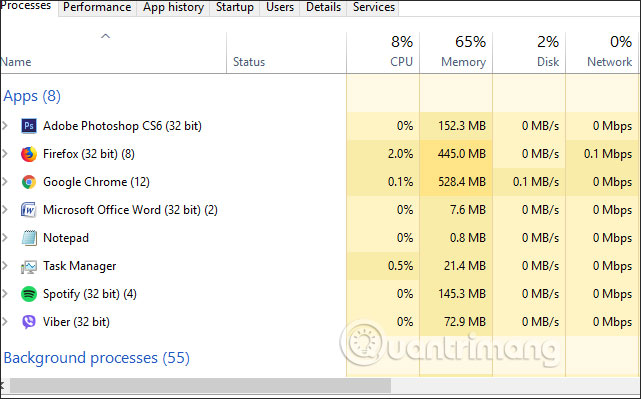Viewport: 641px width, 399px height.
Task: Click Task Manager's 21.4 MB memory value
Action: pos(465,266)
